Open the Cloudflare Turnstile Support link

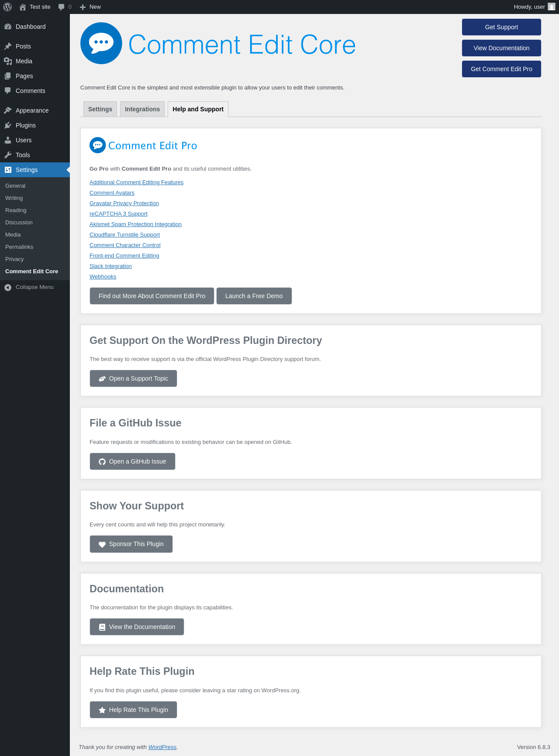click(x=124, y=235)
